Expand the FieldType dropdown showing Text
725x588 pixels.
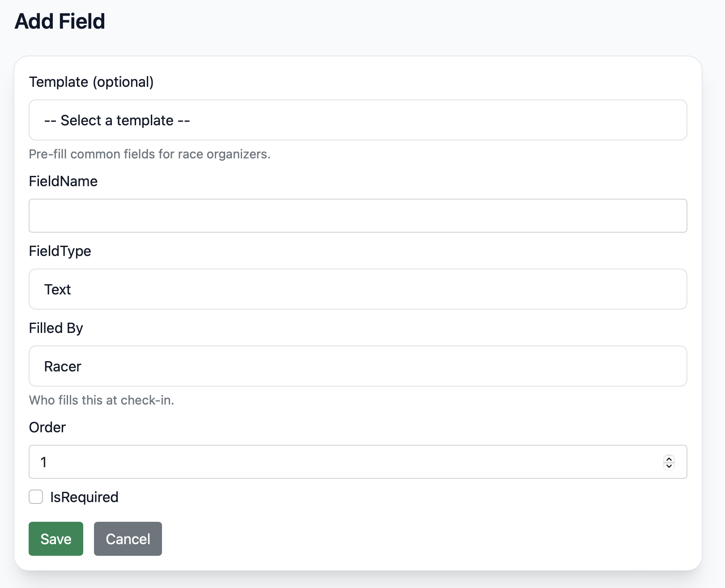point(358,289)
